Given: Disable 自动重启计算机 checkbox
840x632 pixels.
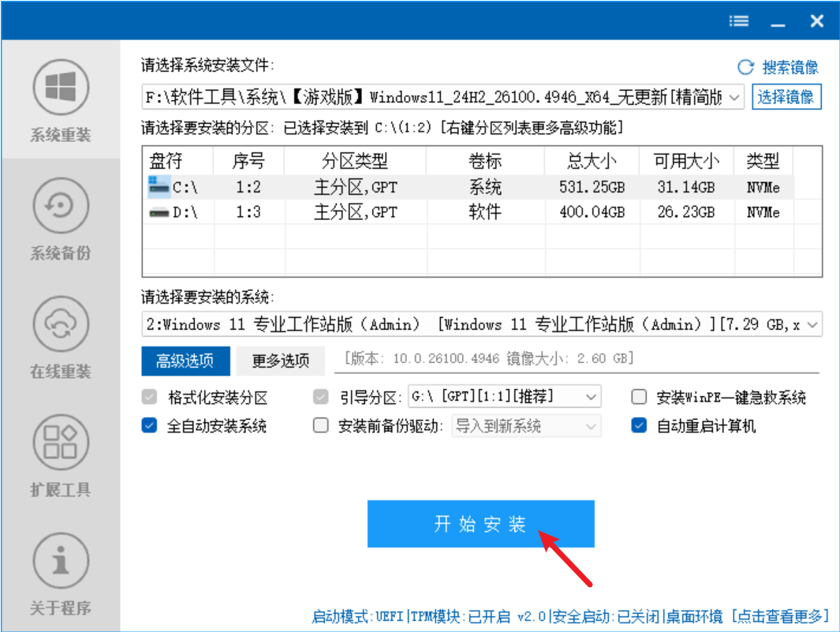Looking at the screenshot, I should pos(639,425).
